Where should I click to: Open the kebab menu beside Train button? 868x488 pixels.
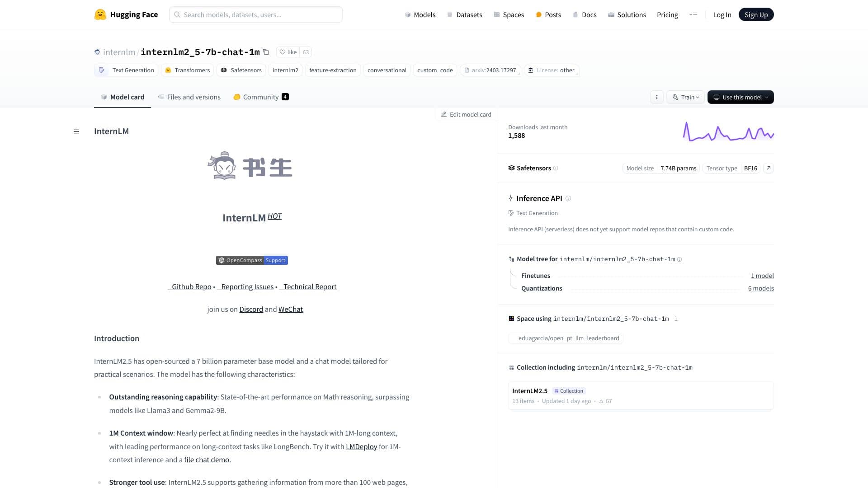(656, 97)
